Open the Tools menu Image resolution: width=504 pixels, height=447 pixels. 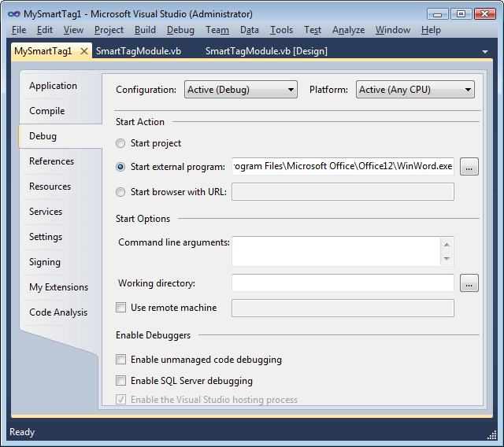[281, 30]
